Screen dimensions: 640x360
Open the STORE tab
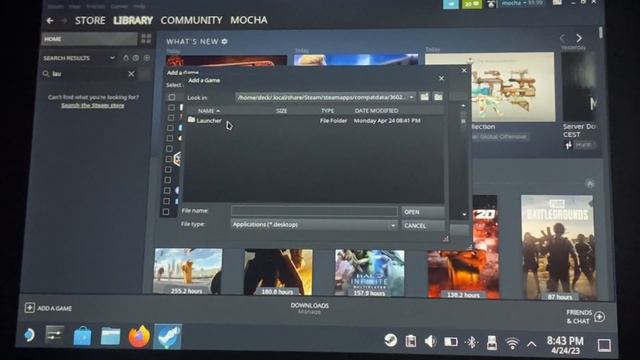[x=90, y=20]
